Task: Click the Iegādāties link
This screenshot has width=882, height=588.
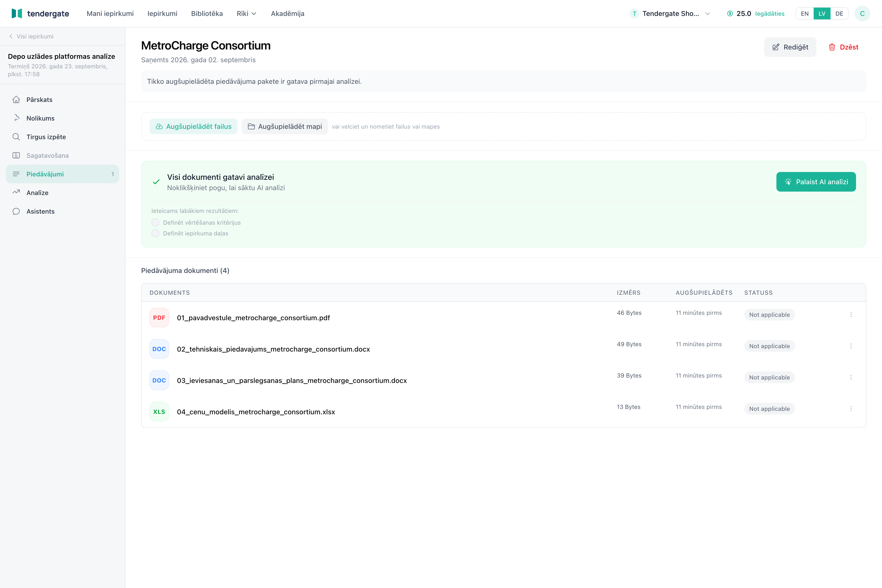Action: [x=770, y=13]
